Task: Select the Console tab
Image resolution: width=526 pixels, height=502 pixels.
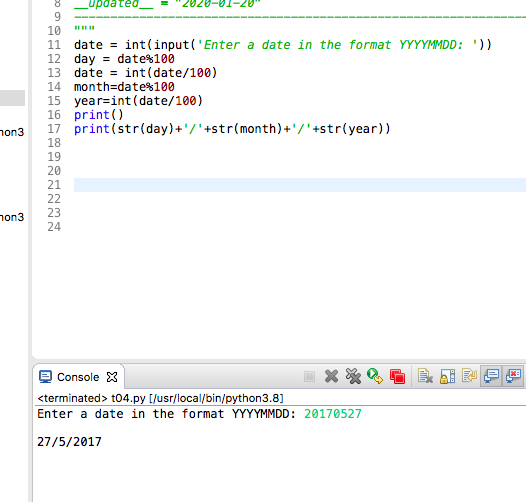Action: click(x=78, y=377)
